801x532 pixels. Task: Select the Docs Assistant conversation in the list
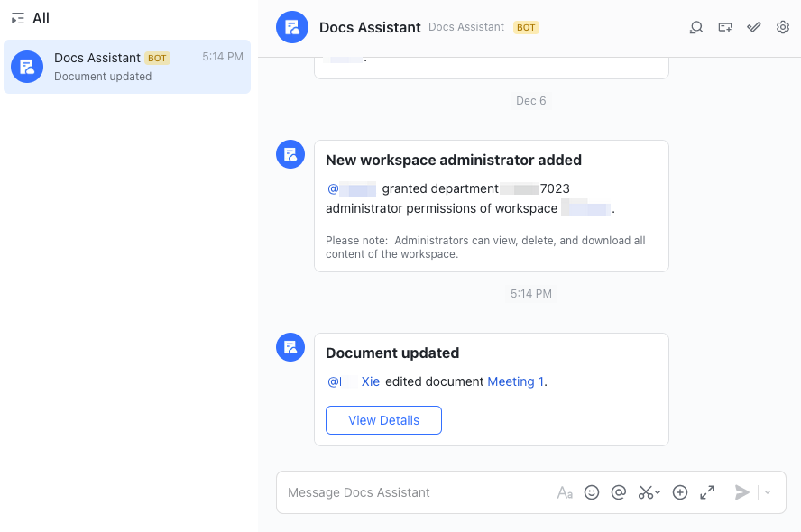(x=126, y=67)
